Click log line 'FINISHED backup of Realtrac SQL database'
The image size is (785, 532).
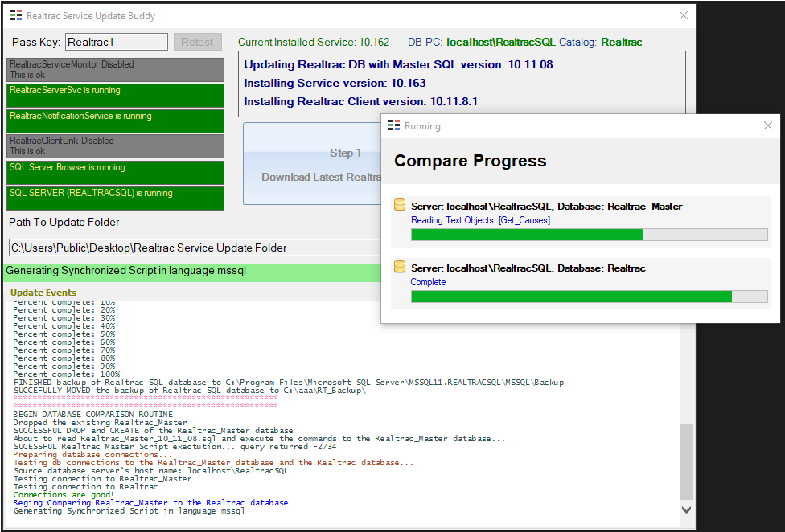click(289, 382)
